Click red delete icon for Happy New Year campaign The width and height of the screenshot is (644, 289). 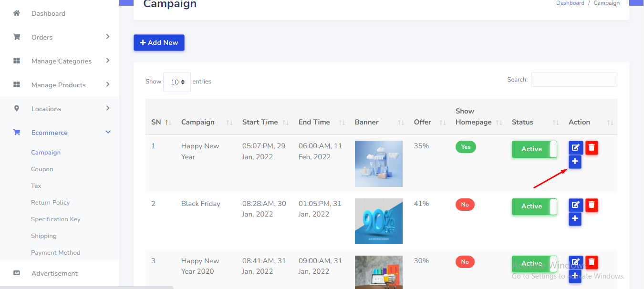(x=592, y=148)
